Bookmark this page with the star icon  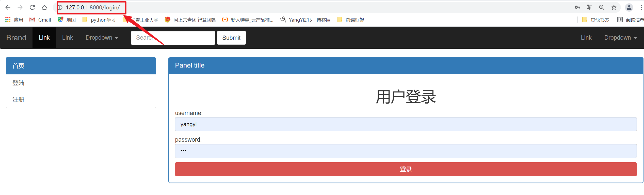(x=614, y=7)
